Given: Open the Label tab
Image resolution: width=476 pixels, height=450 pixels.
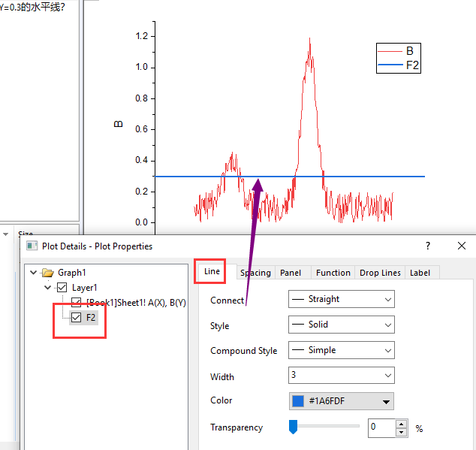Looking at the screenshot, I should coord(420,273).
